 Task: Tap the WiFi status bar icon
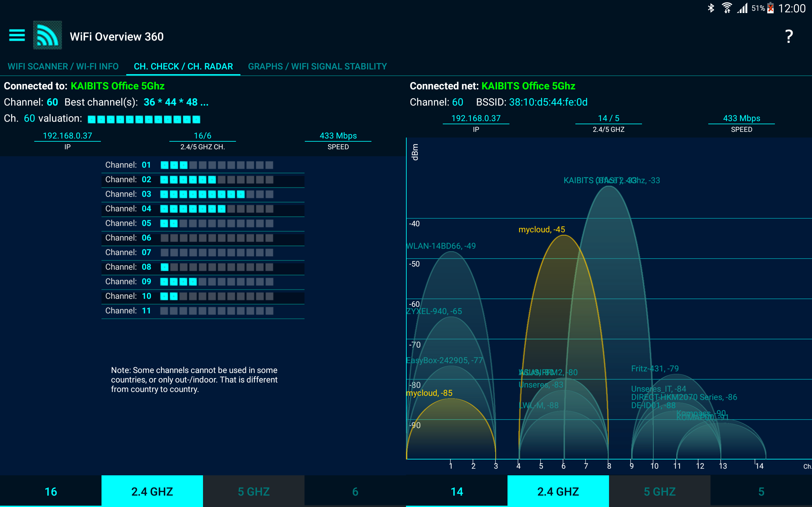[x=726, y=8]
